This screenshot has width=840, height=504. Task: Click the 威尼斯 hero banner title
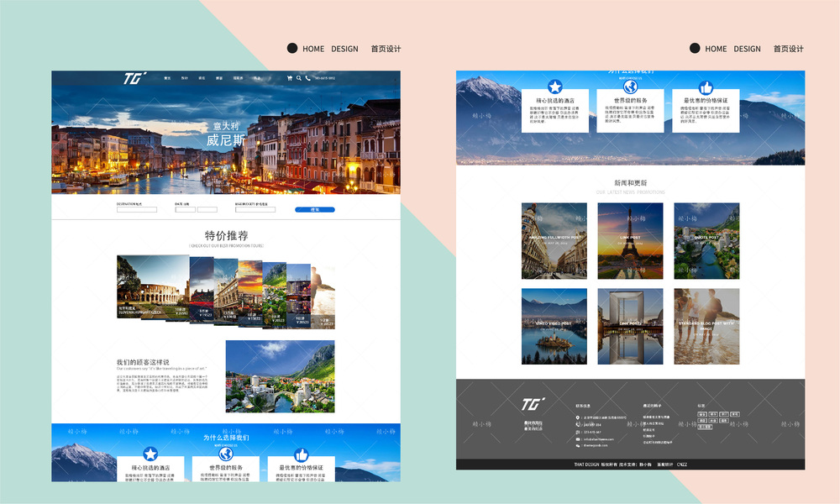[225, 140]
